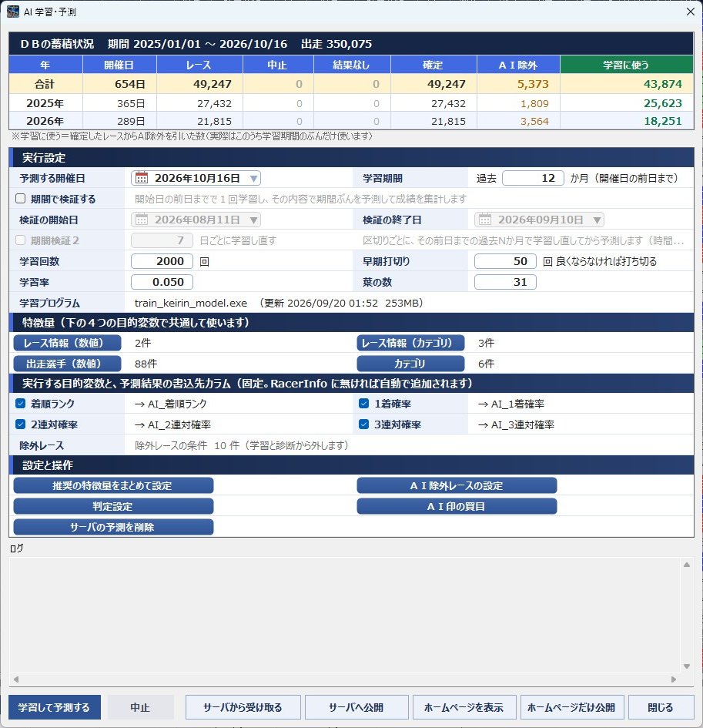Click train_keirin_model.exe program text
This screenshot has height=728, width=703.
[x=191, y=304]
